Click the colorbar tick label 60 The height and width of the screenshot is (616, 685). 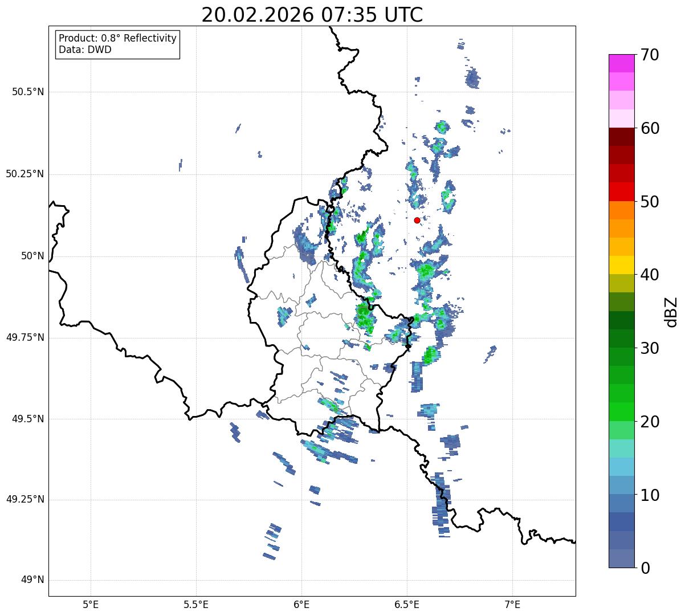(x=650, y=128)
